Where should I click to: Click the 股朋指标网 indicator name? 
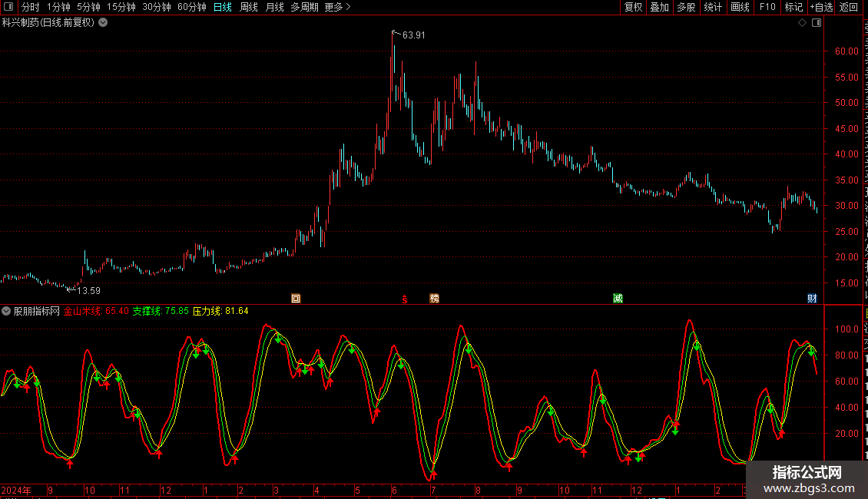coord(37,311)
